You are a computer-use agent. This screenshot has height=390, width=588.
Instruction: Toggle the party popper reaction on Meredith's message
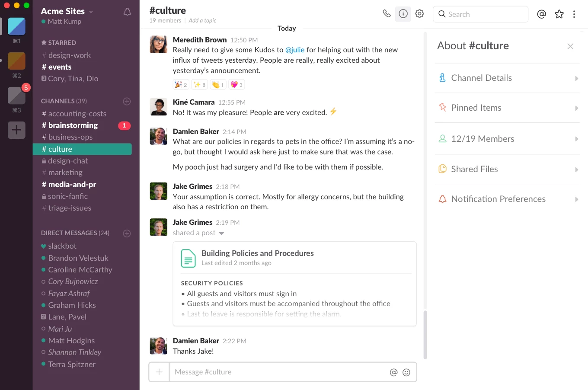pos(181,85)
